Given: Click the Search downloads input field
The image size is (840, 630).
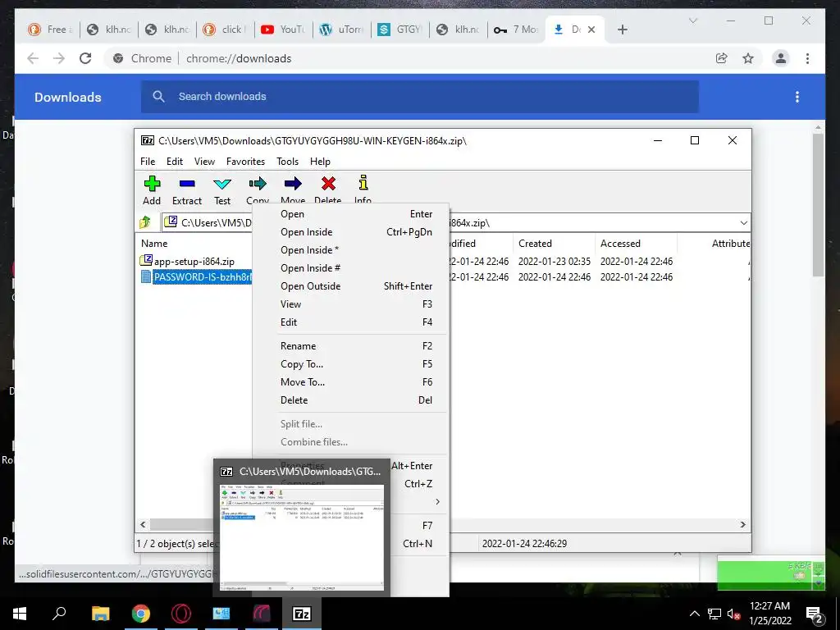Looking at the screenshot, I should (420, 97).
